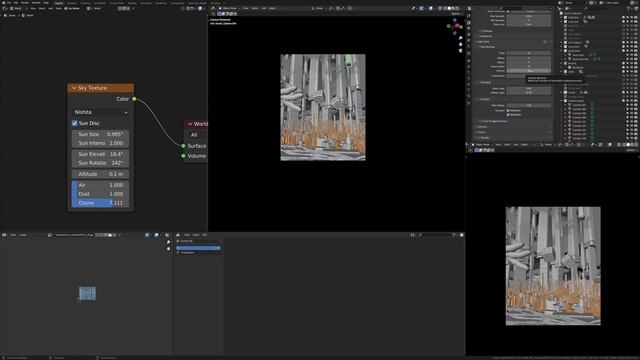This screenshot has width=640, height=360.
Task: Click the zoom icon in the image editor
Action: [x=168, y=242]
